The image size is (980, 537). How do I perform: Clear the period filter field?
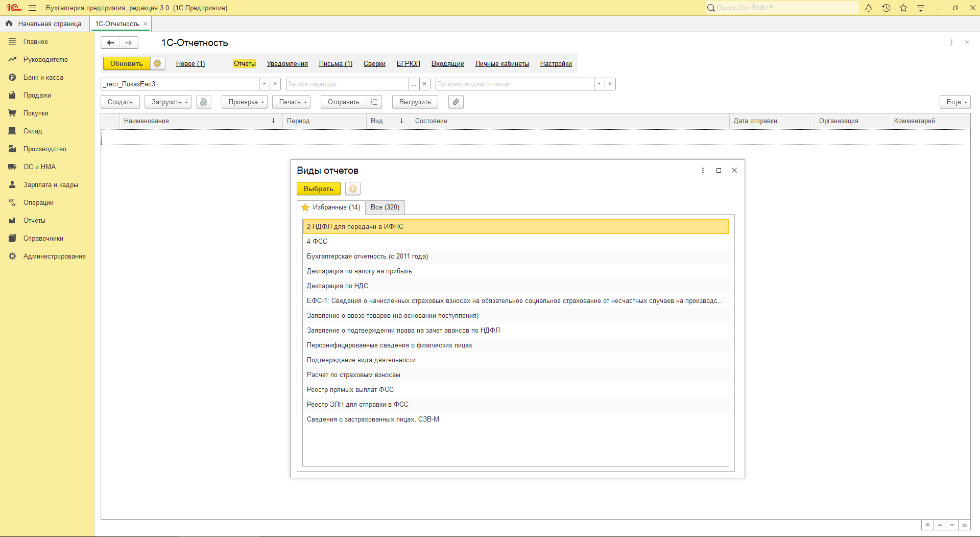(x=424, y=84)
